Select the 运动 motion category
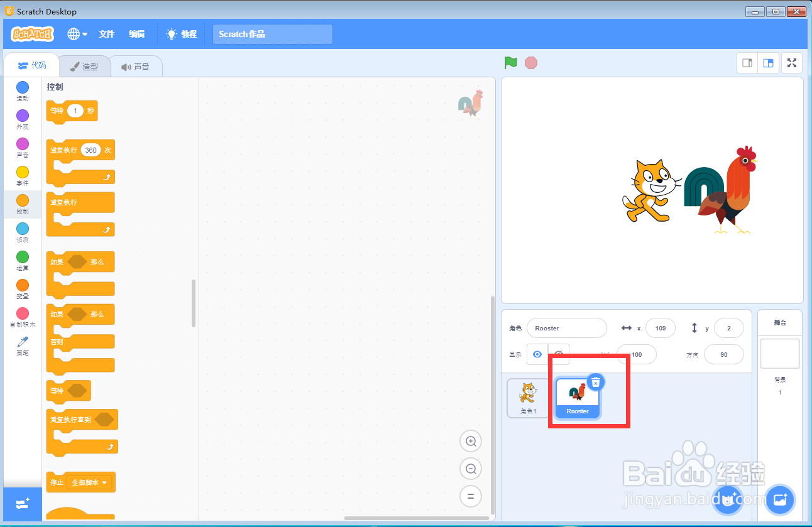 point(23,91)
